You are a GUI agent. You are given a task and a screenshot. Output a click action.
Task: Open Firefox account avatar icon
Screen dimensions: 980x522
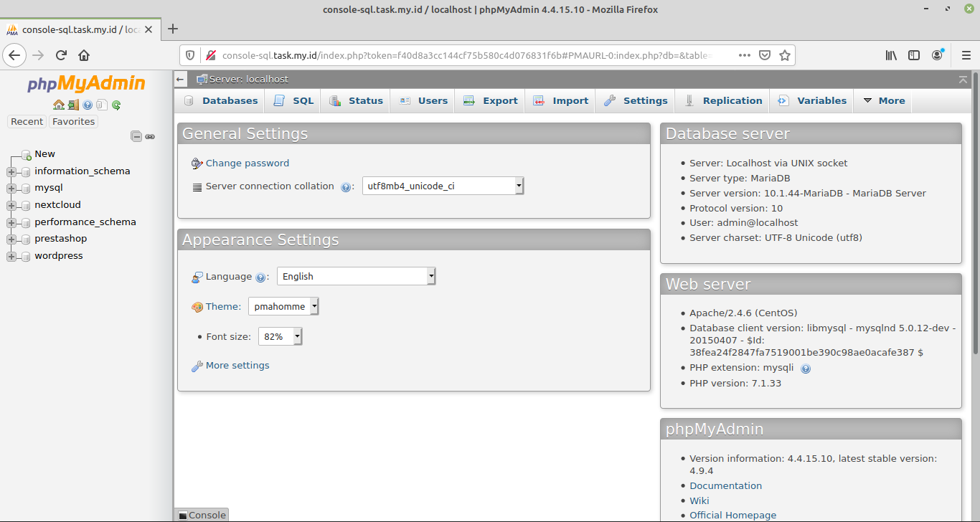click(938, 55)
